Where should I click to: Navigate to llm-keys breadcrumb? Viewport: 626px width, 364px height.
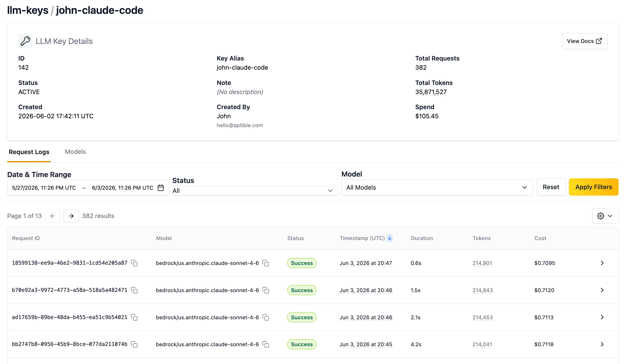pos(28,10)
